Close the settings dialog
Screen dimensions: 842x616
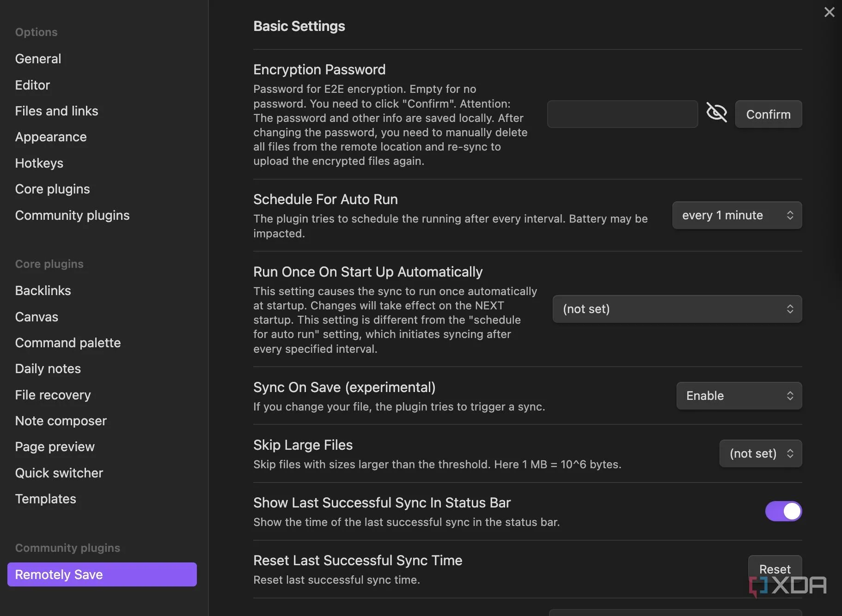tap(830, 12)
